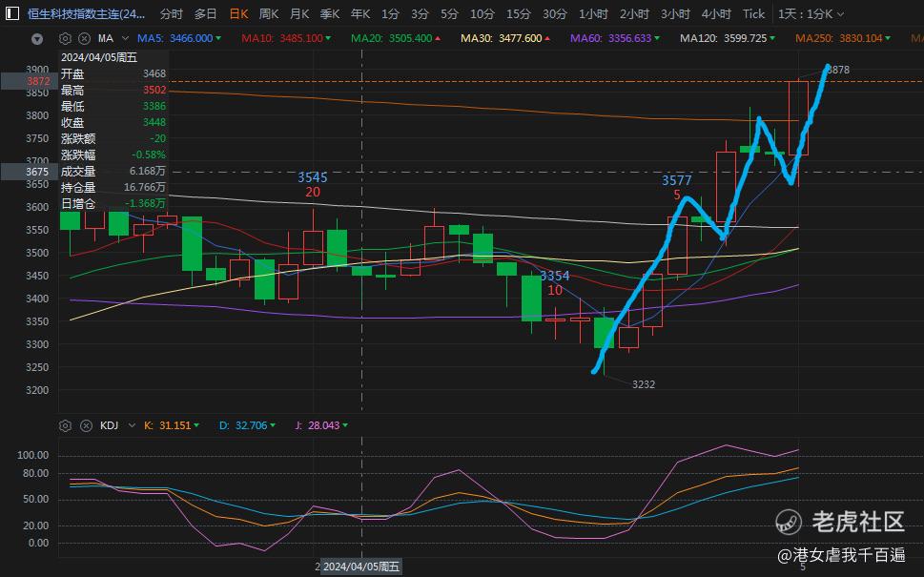
Task: Click the 3878 high price annotation
Action: pyautogui.click(x=838, y=70)
